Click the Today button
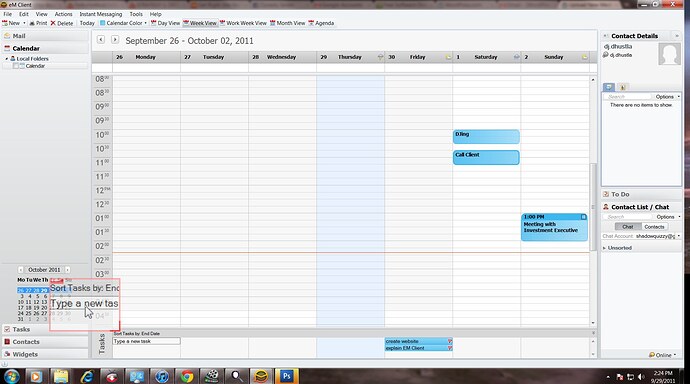The image size is (690, 384). click(x=87, y=23)
